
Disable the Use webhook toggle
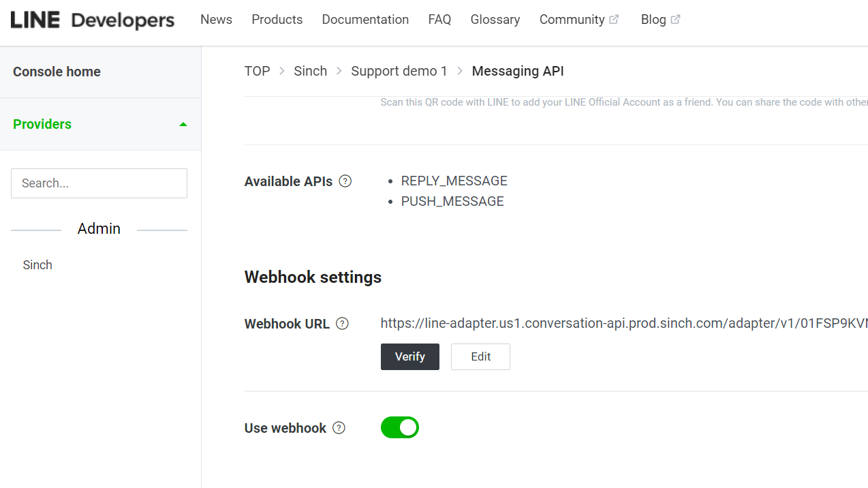(400, 427)
